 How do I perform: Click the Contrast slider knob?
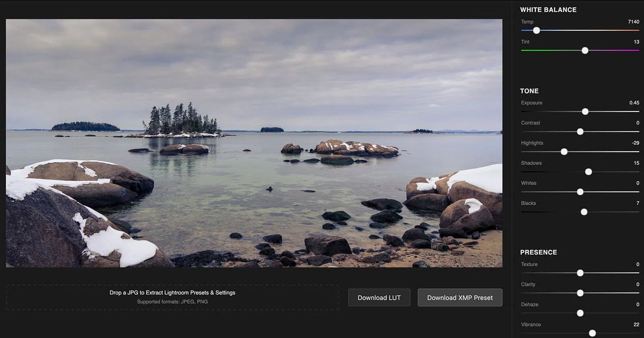[580, 132]
